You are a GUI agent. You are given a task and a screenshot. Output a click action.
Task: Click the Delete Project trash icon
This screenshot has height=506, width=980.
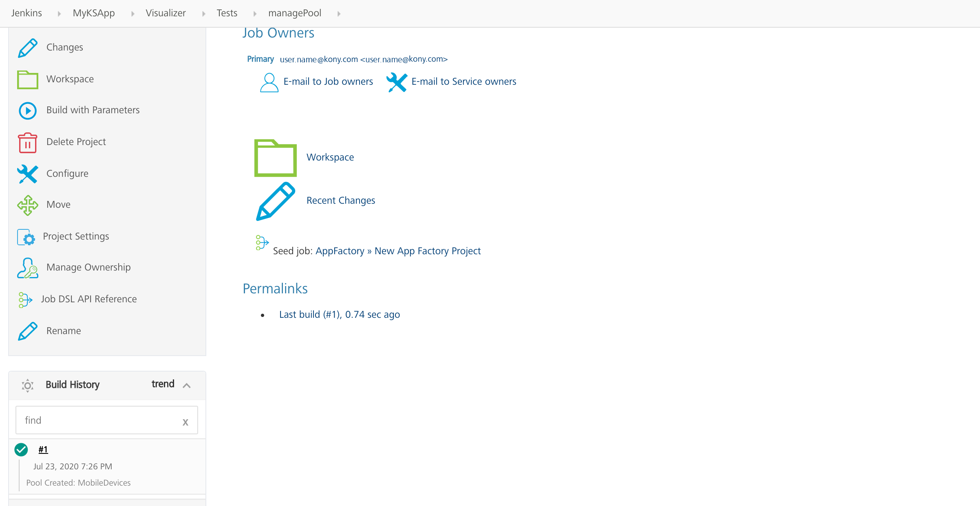click(x=27, y=142)
